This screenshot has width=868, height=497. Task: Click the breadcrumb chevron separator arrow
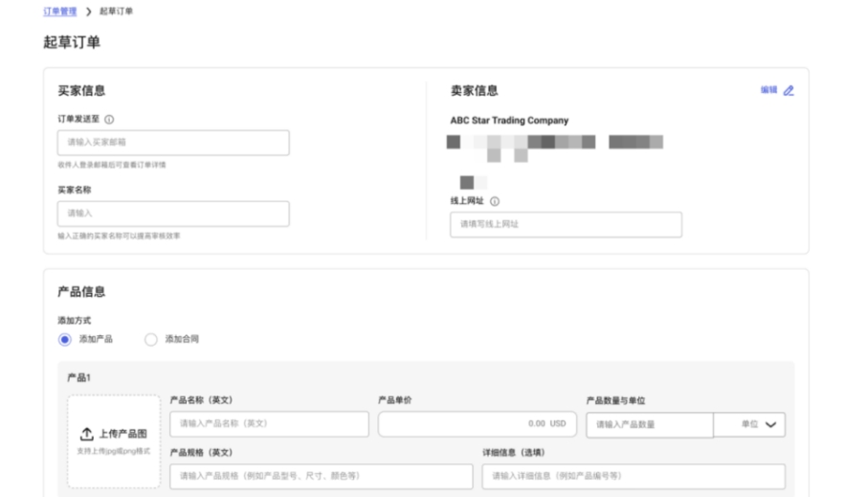pos(89,11)
